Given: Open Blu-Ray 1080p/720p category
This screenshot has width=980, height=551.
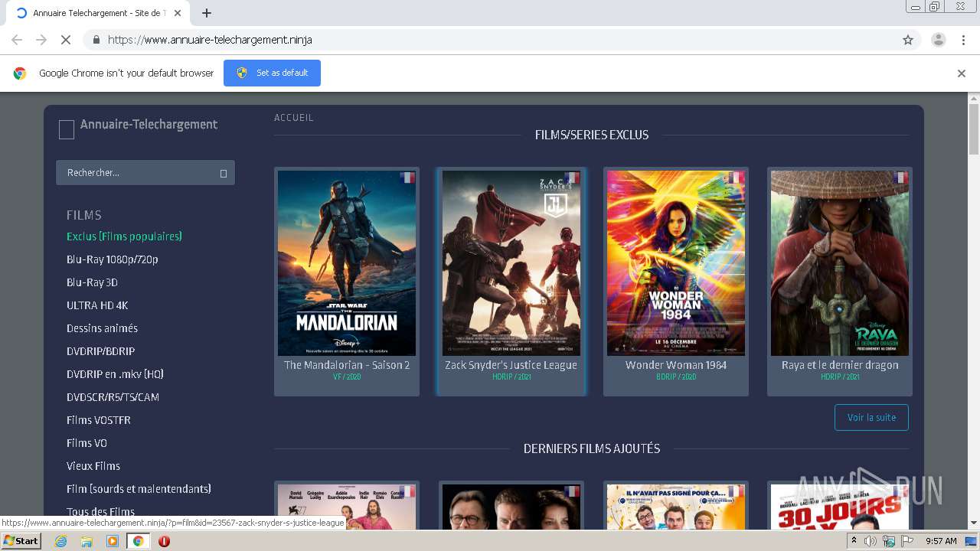Looking at the screenshot, I should [x=113, y=259].
